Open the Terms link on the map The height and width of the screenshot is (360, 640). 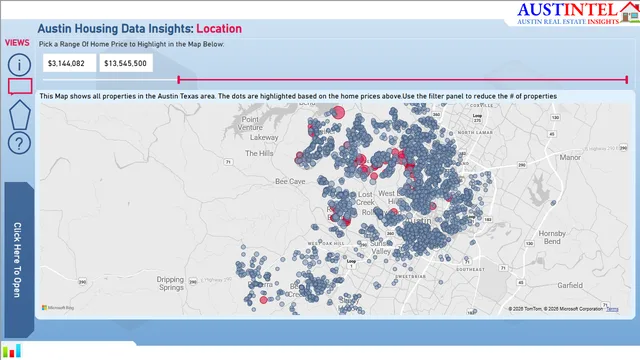[x=612, y=309]
